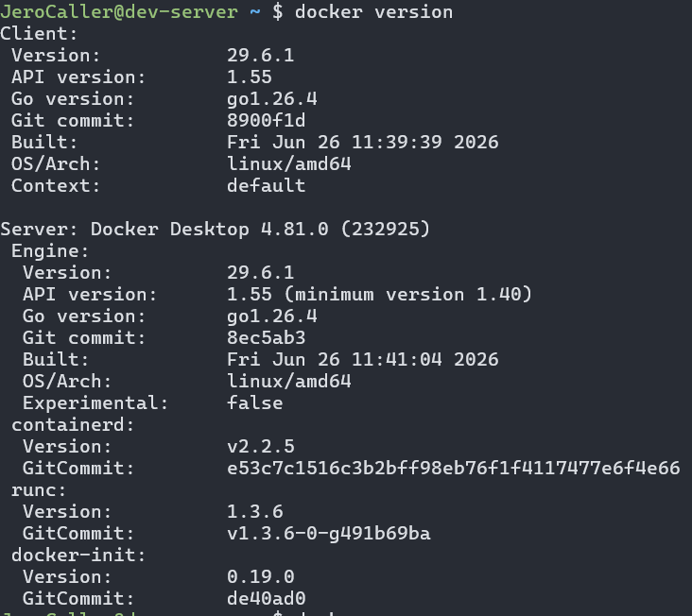Click the Experimental value 'false'
This screenshot has width=692, height=616.
click(254, 403)
